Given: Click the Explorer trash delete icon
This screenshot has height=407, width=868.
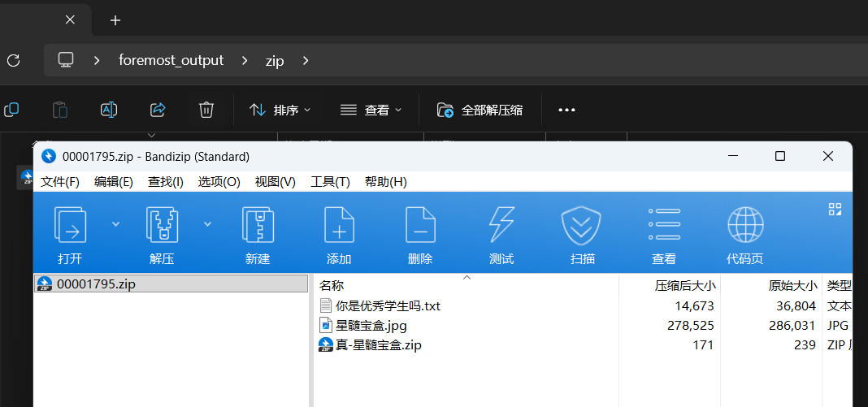Looking at the screenshot, I should point(206,110).
